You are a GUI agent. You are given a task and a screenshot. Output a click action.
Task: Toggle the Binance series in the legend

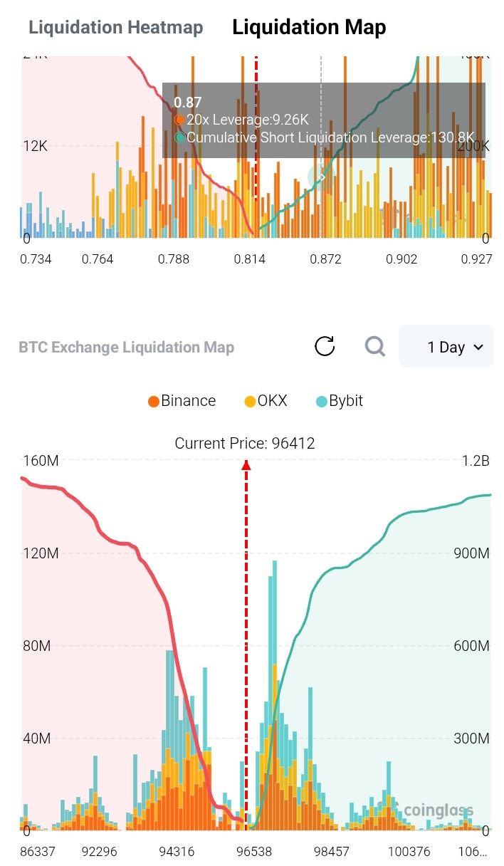(182, 401)
